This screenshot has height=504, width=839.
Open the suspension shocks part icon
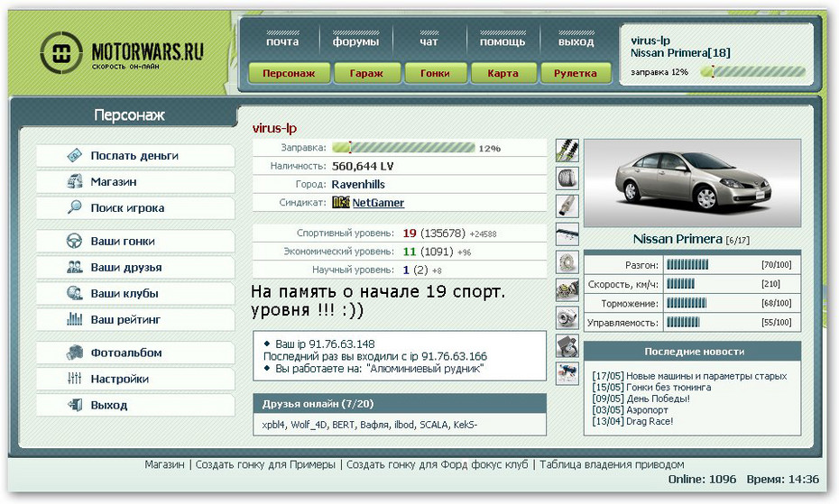click(567, 151)
